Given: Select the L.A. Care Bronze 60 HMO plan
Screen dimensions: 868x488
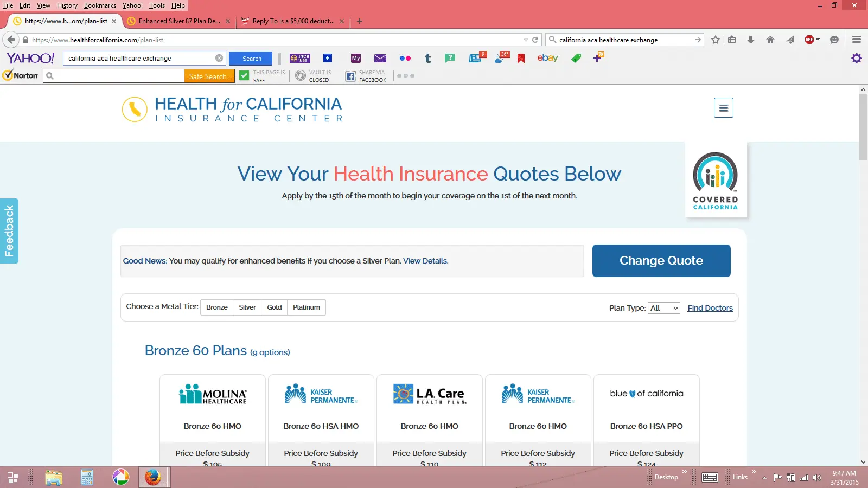Looking at the screenshot, I should (430, 420).
